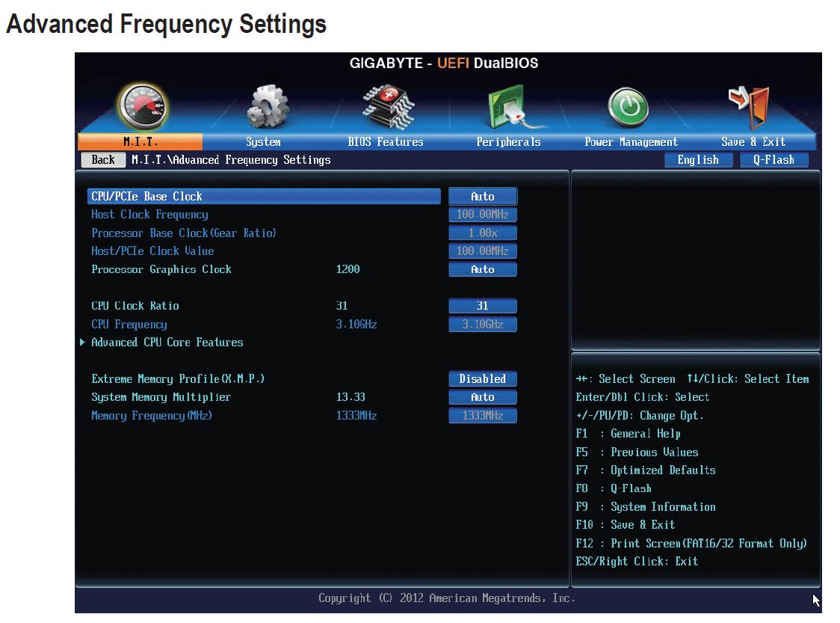Open the CPU/PCIe Base Clock Auto dropdown

click(483, 196)
